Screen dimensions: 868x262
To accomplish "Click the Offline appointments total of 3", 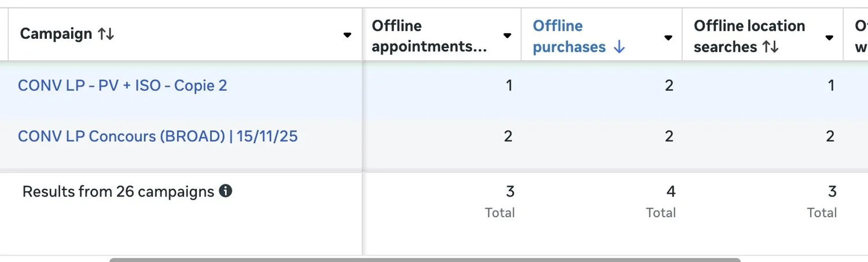I will [509, 191].
